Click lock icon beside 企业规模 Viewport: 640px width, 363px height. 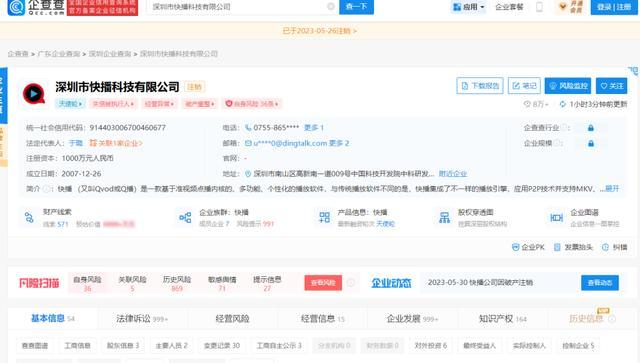(591, 143)
